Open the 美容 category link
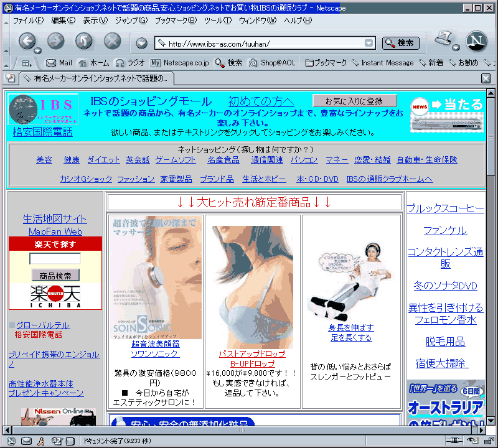Screen dimensions: 498x448 coord(44,160)
